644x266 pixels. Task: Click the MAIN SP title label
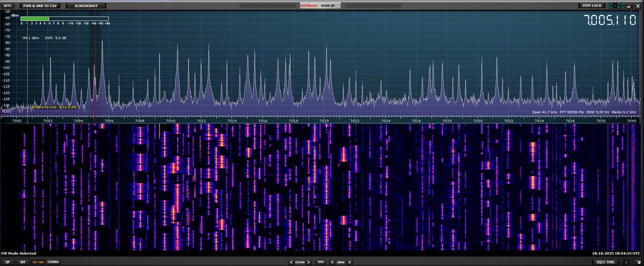click(328, 5)
